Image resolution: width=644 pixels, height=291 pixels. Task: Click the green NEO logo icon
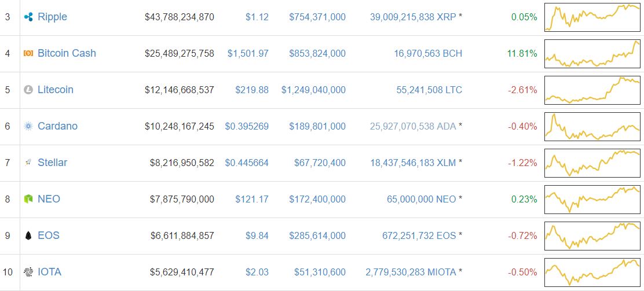pos(28,199)
